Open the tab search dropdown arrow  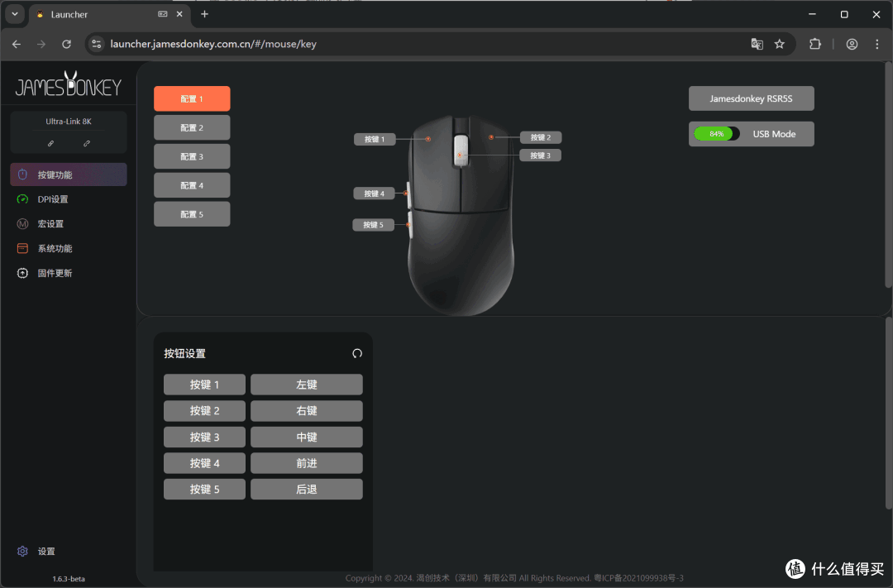tap(15, 14)
